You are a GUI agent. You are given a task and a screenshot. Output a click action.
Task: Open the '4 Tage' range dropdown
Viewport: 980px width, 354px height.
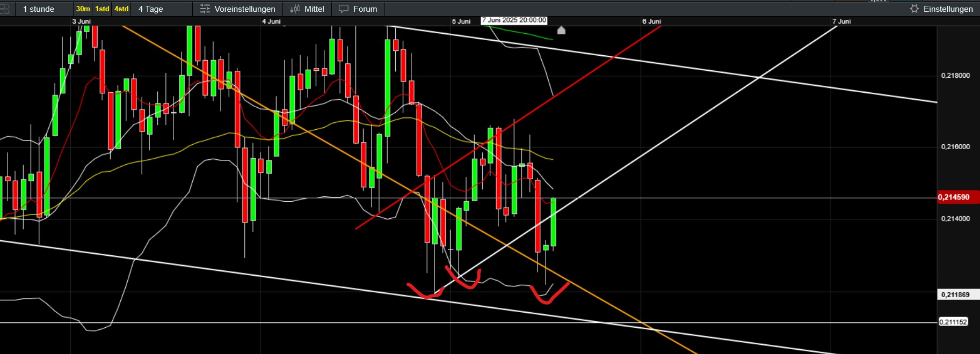pos(151,9)
